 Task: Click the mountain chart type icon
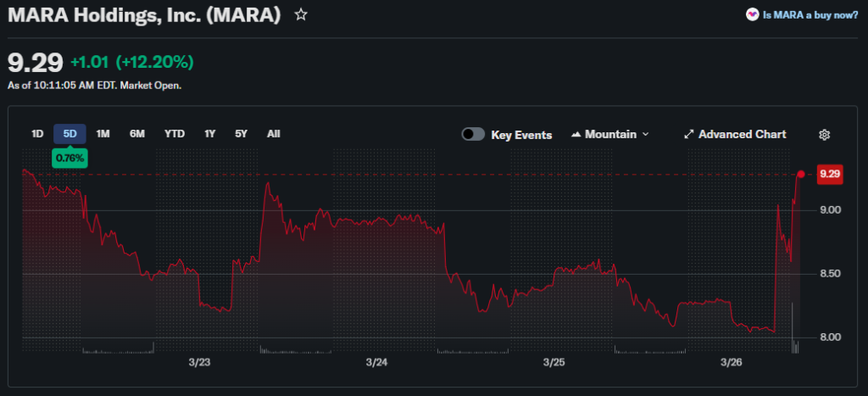coord(576,135)
